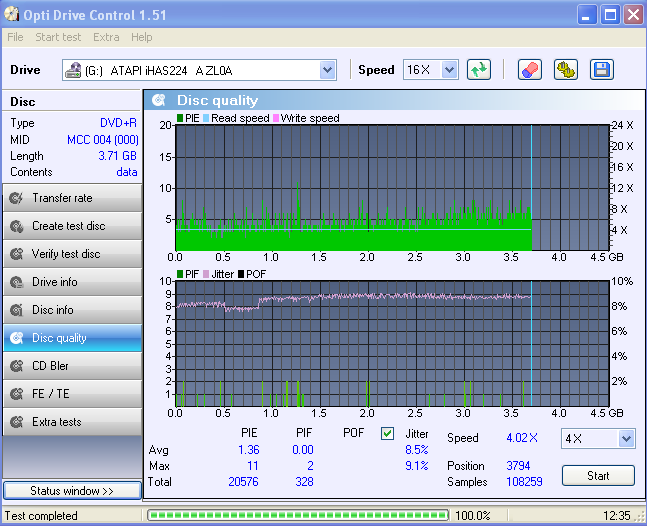Screen dimensions: 647x526
Task: Expand the drive selection dropdown
Action: pyautogui.click(x=327, y=70)
